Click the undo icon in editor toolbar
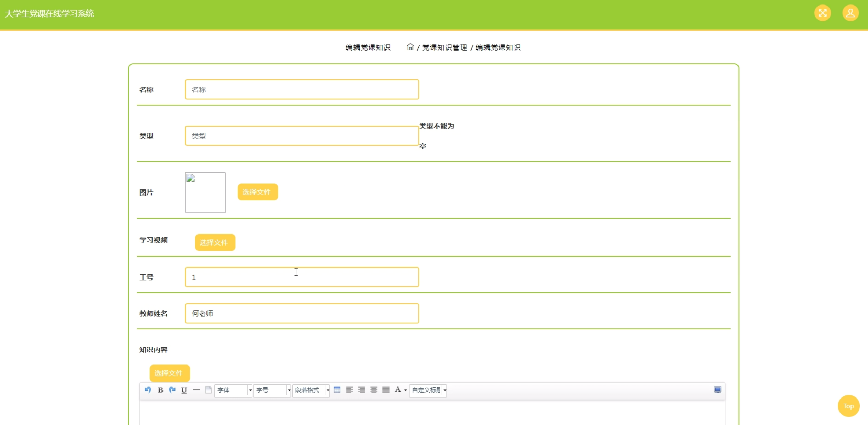Screen dimensions: 868x425 pos(148,390)
